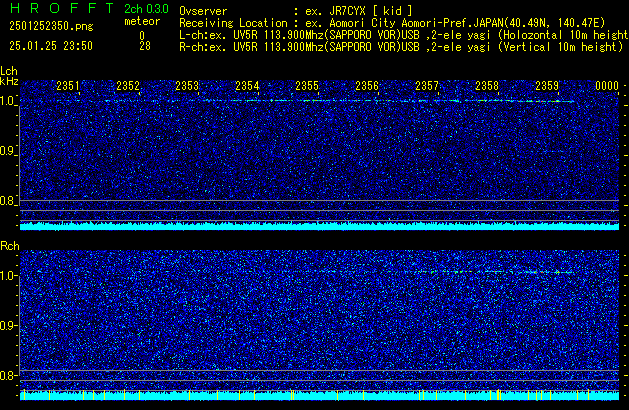
Task: Click the 2352 time marker
Action: pos(128,86)
